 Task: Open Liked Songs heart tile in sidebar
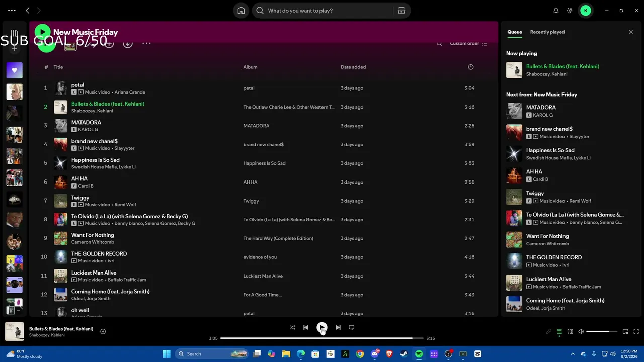14,70
